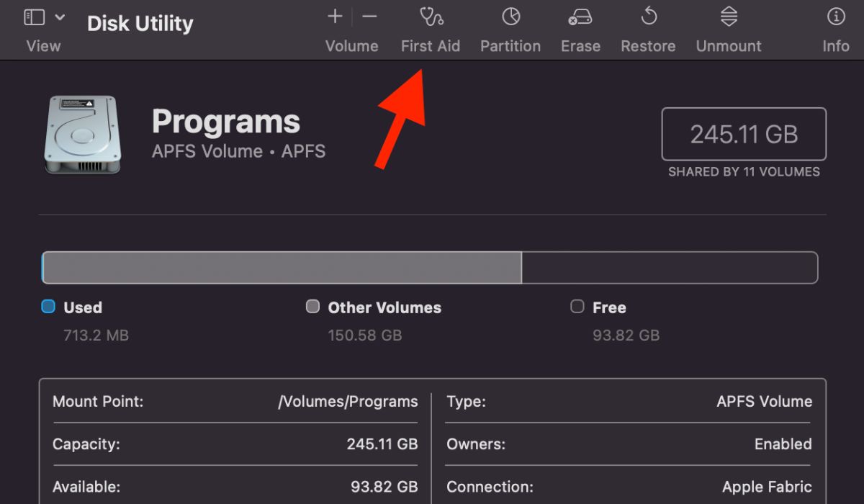This screenshot has width=864, height=504.
Task: Choose the Restore arrow icon
Action: 649,17
